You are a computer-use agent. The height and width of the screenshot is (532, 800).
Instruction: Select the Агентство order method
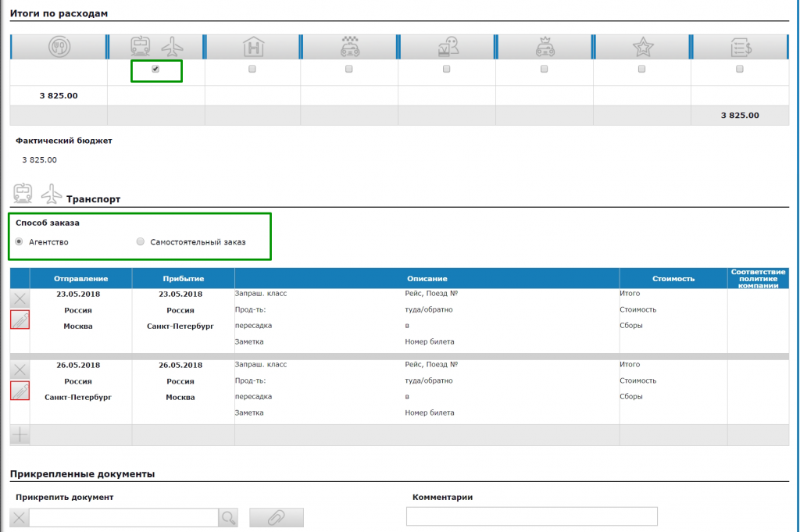pos(20,242)
